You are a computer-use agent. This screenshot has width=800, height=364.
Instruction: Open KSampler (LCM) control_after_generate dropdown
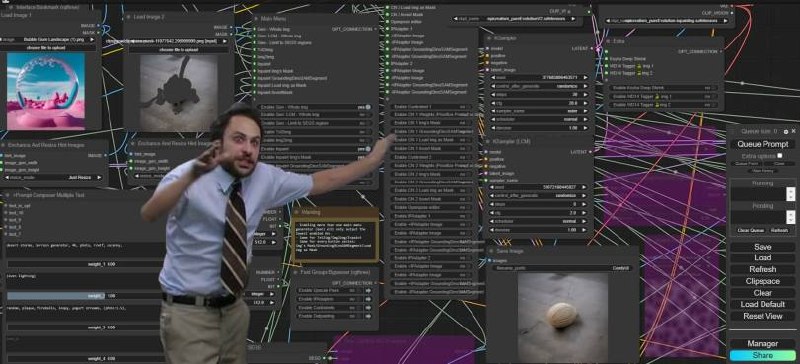(539, 196)
